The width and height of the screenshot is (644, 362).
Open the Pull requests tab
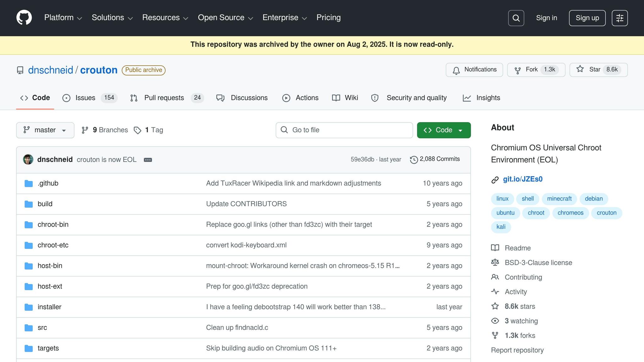pyautogui.click(x=167, y=98)
